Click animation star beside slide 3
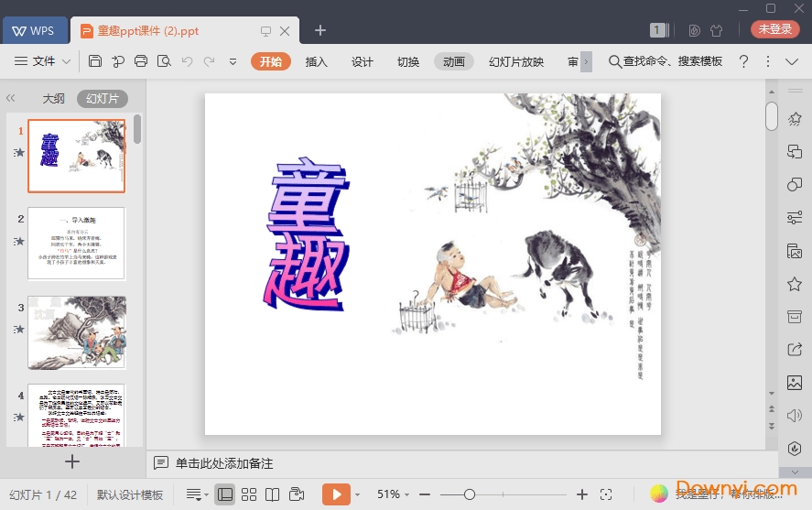This screenshot has width=812, height=510. 19,330
